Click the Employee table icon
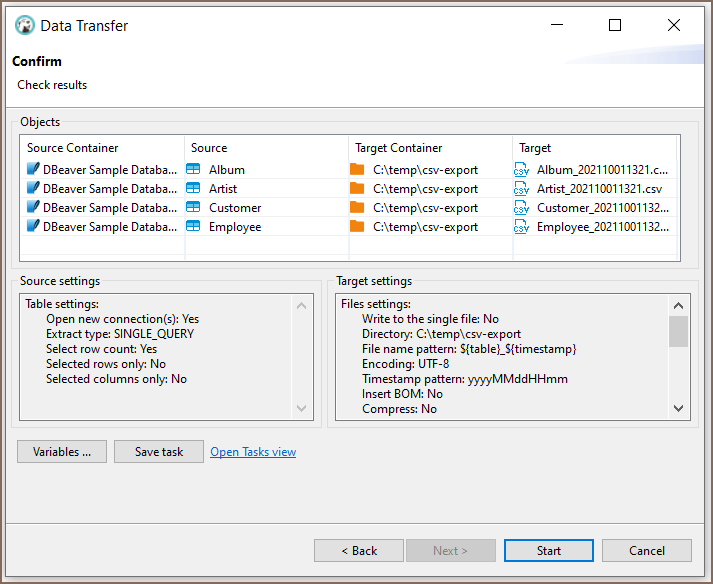 194,227
